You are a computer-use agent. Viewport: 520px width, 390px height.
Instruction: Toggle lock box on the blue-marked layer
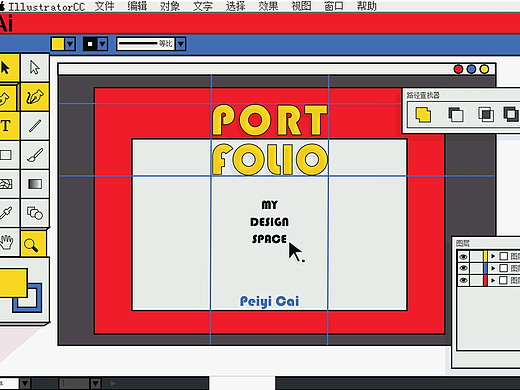pyautogui.click(x=476, y=268)
